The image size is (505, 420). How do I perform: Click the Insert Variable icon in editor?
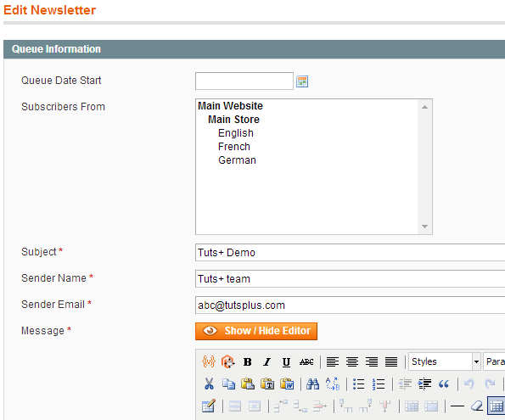[x=209, y=361]
